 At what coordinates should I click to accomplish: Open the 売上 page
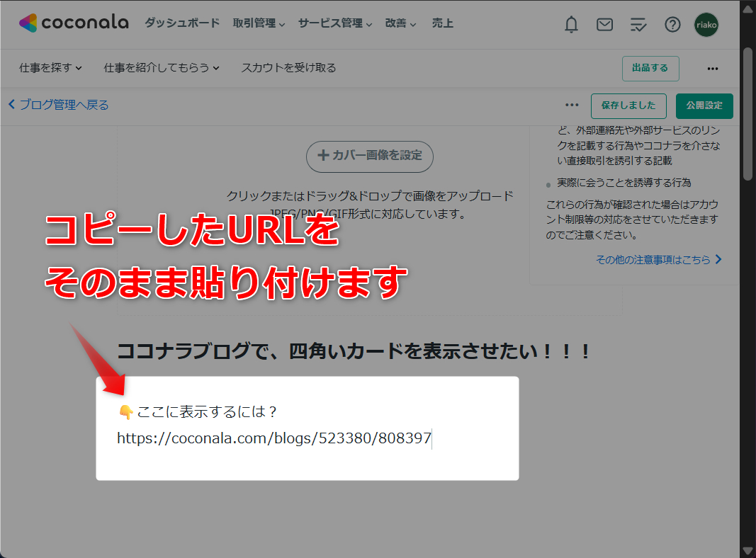point(443,23)
